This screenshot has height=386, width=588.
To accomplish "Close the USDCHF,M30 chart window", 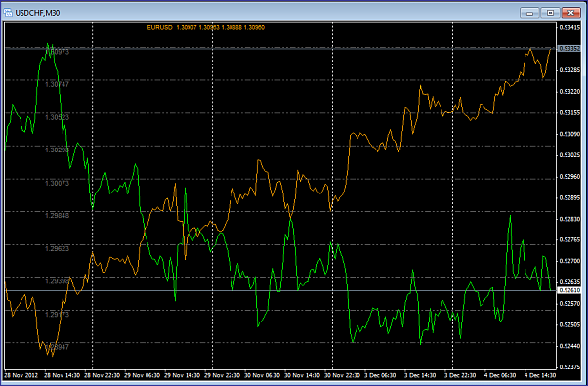I will click(570, 13).
